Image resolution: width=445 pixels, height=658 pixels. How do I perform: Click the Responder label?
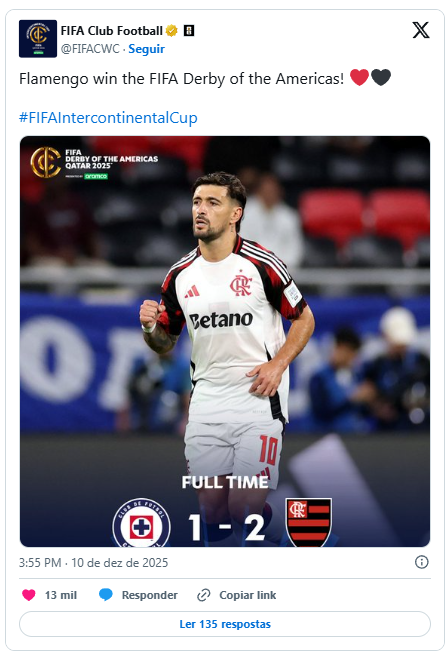click(150, 595)
